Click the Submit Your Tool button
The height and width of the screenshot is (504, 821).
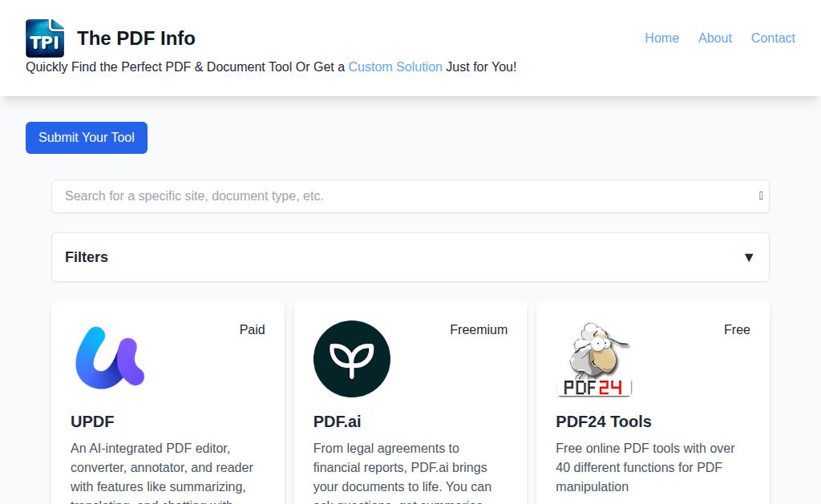87,138
